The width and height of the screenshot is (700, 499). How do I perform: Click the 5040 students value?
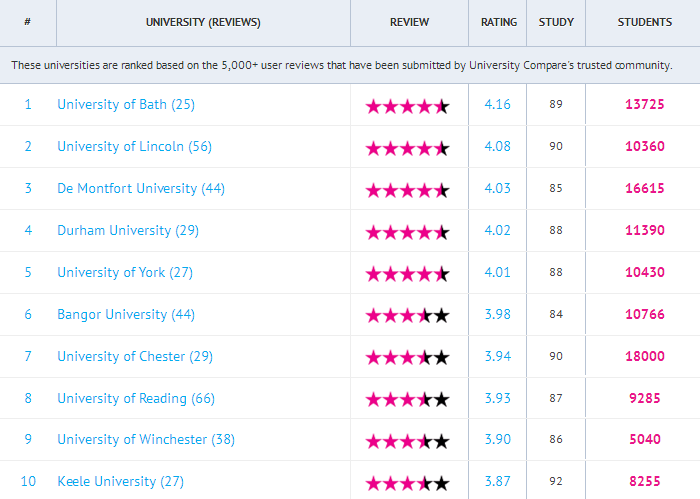[645, 439]
